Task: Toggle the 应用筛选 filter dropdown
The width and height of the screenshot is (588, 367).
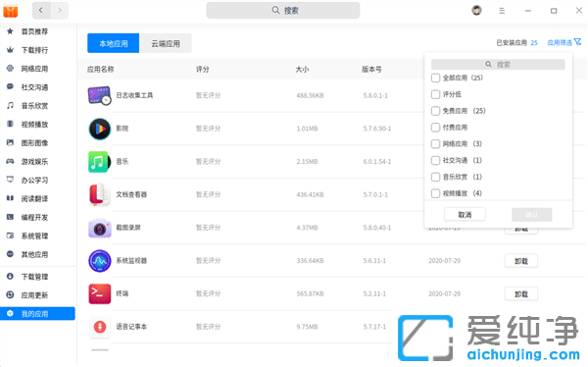Action: coord(564,42)
